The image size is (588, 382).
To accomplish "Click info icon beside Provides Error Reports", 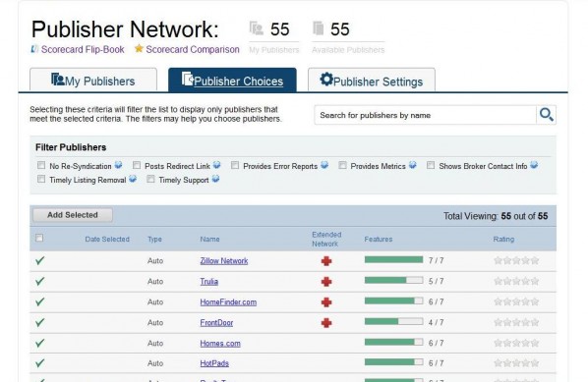I will tap(324, 165).
